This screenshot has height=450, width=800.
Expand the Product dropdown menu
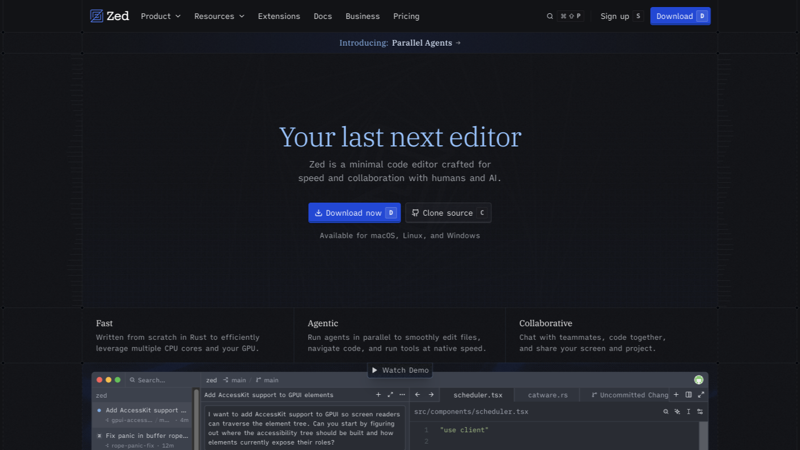pyautogui.click(x=160, y=16)
